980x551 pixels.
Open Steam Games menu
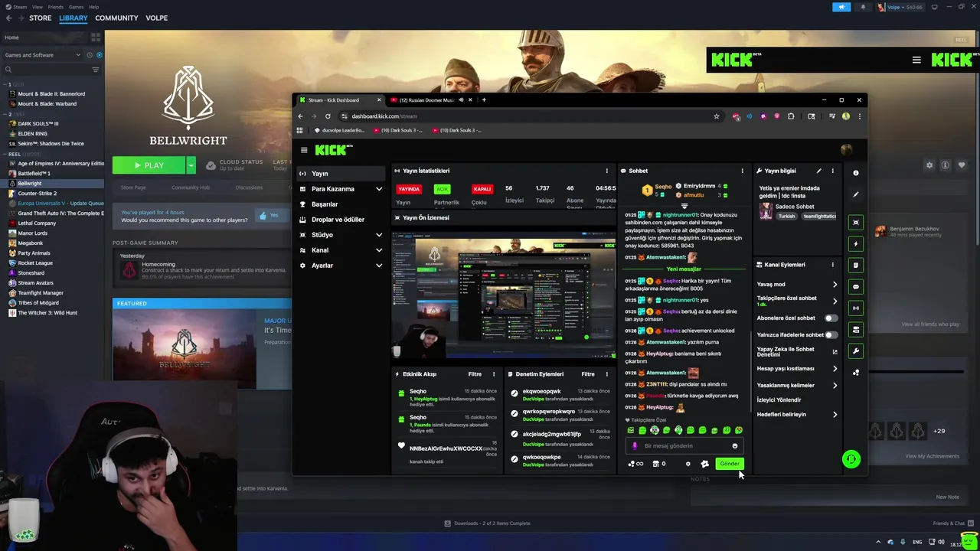(x=76, y=7)
